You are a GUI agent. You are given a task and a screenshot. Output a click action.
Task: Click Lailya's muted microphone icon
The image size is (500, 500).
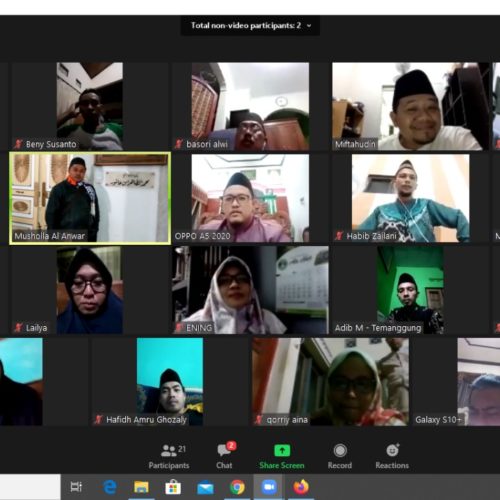18,328
